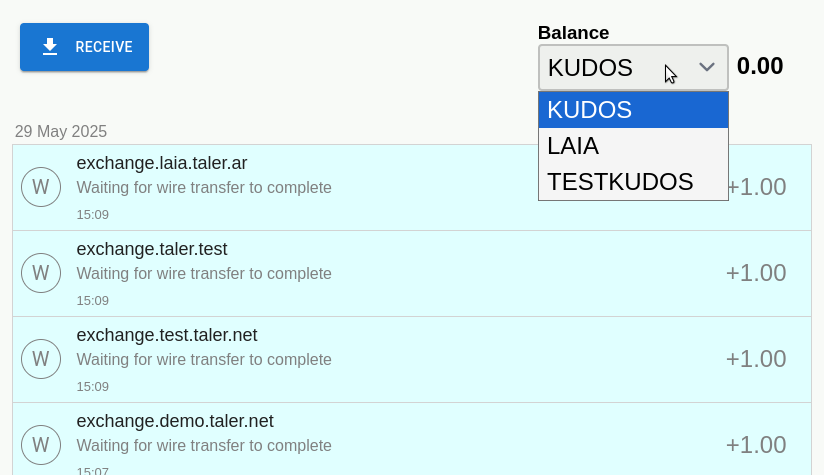Click the 29 May 2025 date header

61,131
